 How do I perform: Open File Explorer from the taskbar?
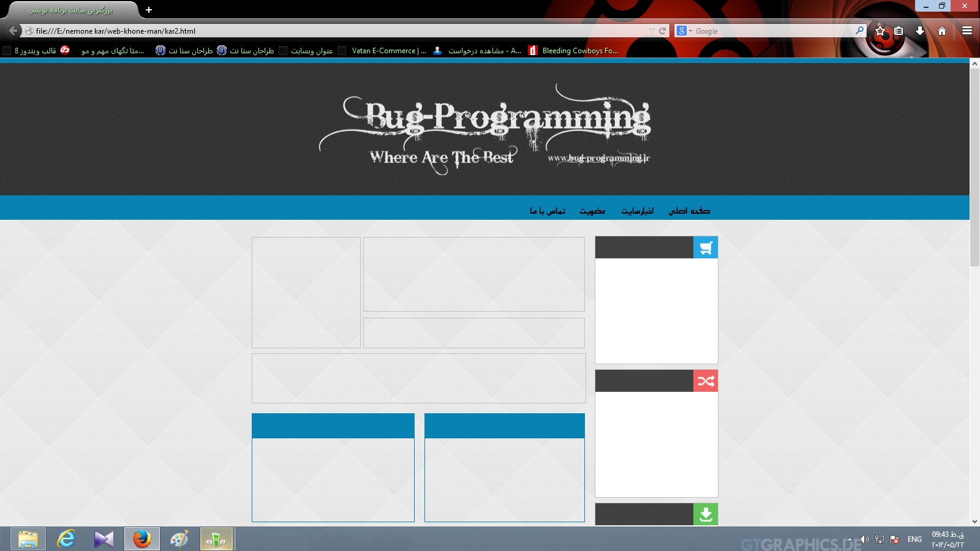pos(28,539)
